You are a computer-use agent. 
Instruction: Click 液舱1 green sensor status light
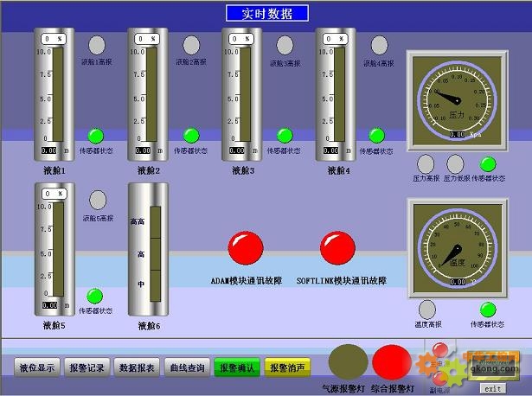[97, 136]
